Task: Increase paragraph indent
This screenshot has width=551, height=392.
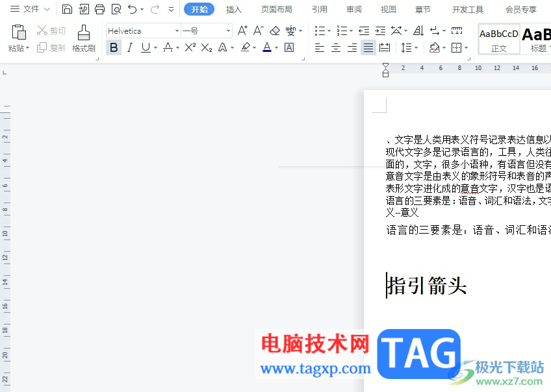Action: [380, 31]
